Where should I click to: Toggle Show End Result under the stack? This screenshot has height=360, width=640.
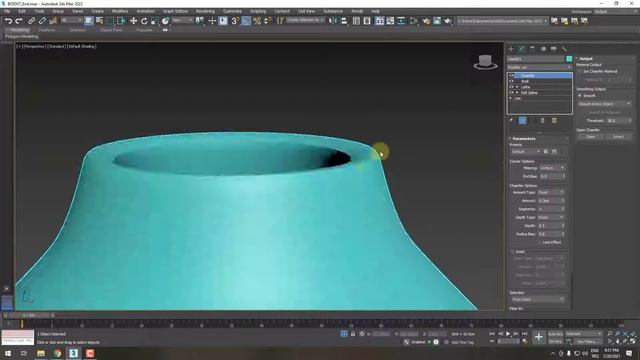tap(522, 120)
